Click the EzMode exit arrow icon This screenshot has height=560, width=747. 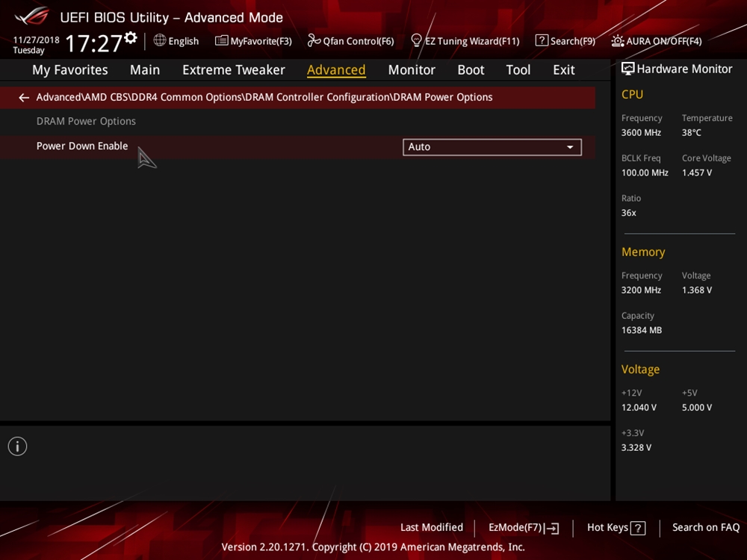tap(552, 528)
